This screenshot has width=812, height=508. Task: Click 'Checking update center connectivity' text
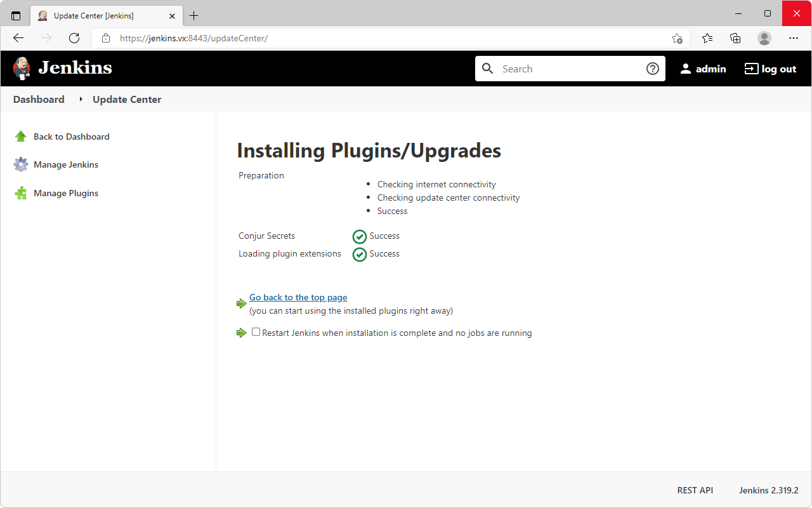(449, 197)
